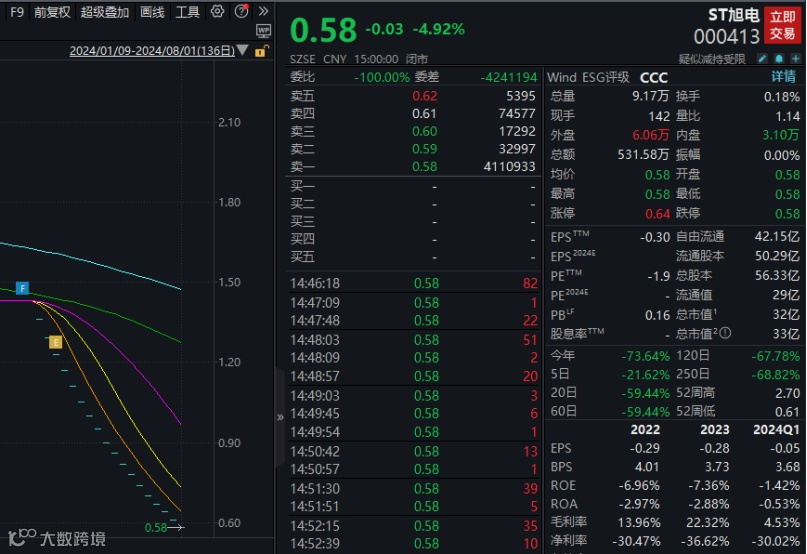Click the 卖二 volume 32997
Image resolution: width=807 pixels, height=554 pixels.
point(517,149)
